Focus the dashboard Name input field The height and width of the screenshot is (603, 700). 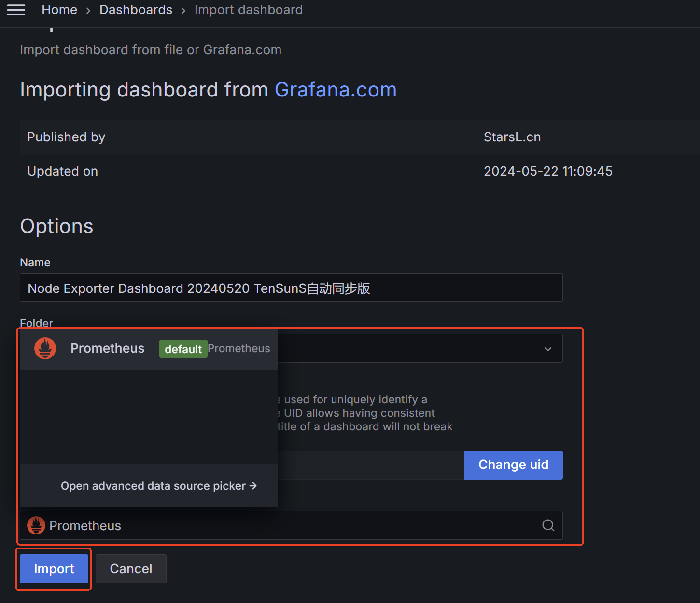(x=291, y=288)
